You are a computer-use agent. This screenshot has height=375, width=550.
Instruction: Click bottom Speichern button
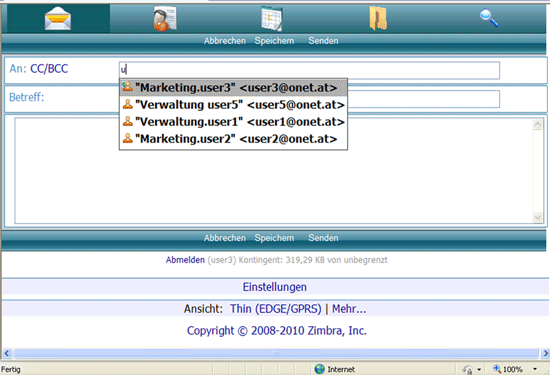[x=274, y=238]
